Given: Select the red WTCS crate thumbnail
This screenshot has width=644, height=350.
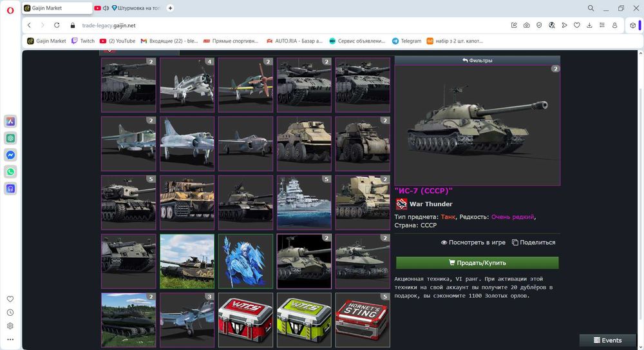Looking at the screenshot, I should click(x=245, y=320).
